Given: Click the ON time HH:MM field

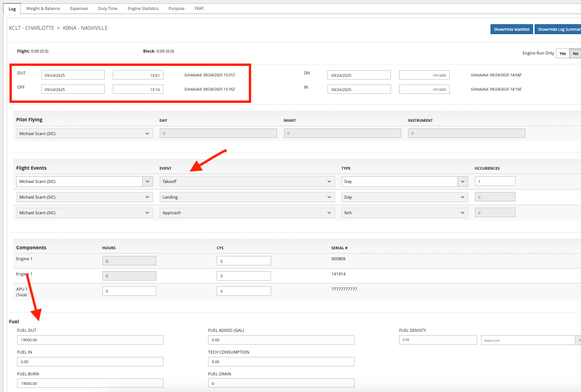Looking at the screenshot, I should 424,75.
